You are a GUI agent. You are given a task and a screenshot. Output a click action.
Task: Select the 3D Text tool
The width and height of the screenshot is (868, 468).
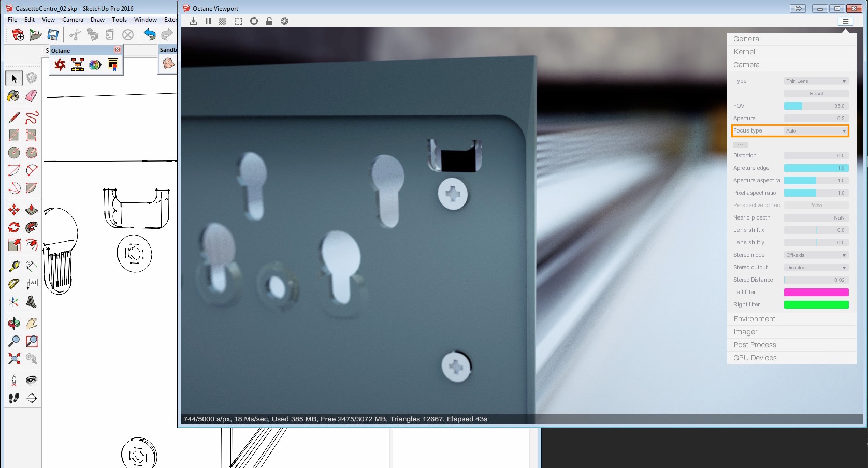32,302
